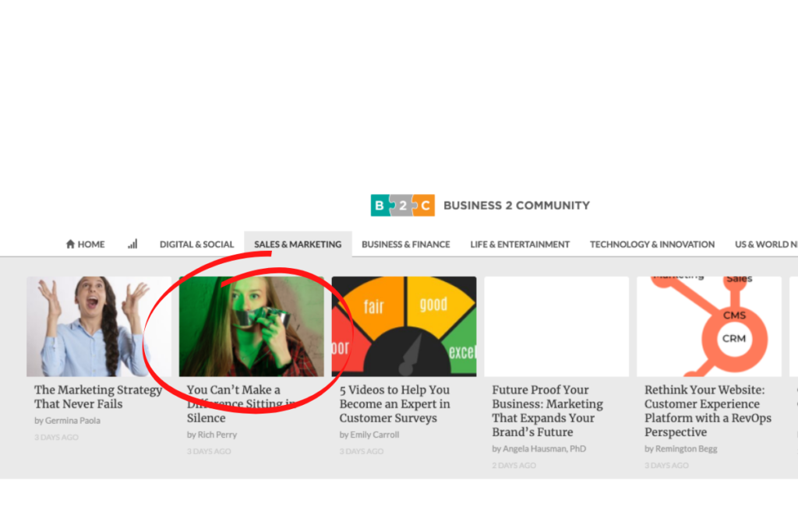Open 'Future Proof Your Business' article title
798x532 pixels.
[x=548, y=411]
